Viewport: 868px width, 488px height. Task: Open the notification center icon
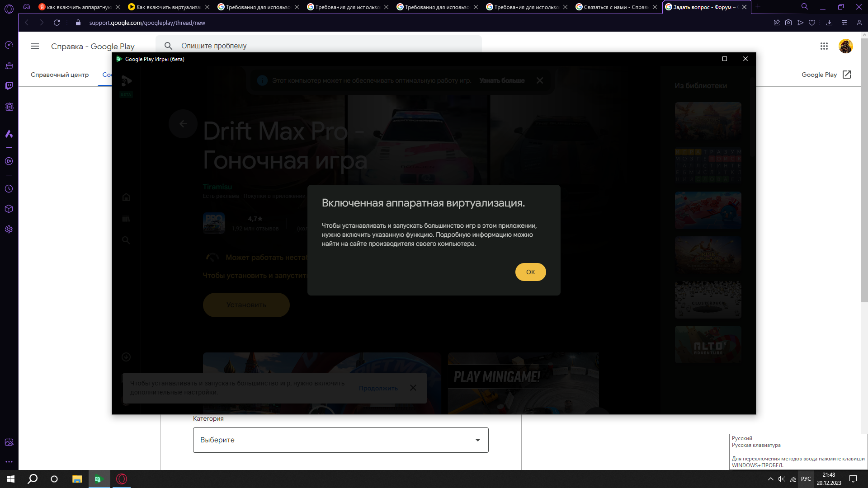point(853,479)
